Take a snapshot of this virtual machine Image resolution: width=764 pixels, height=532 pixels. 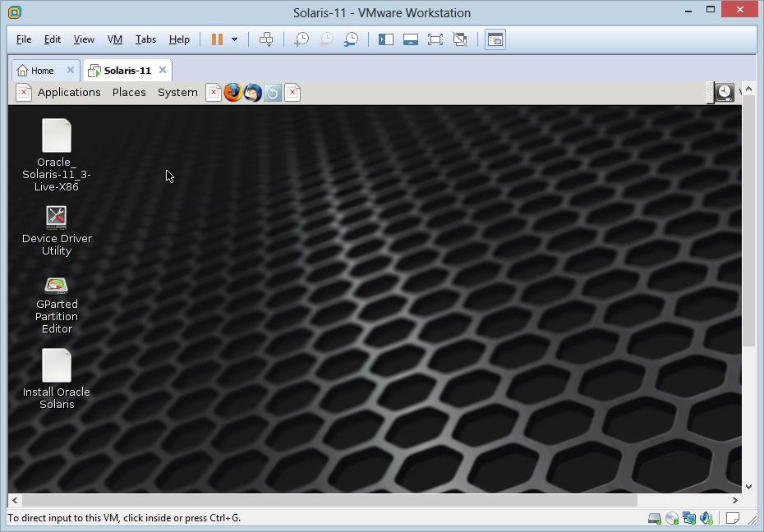coord(301,39)
